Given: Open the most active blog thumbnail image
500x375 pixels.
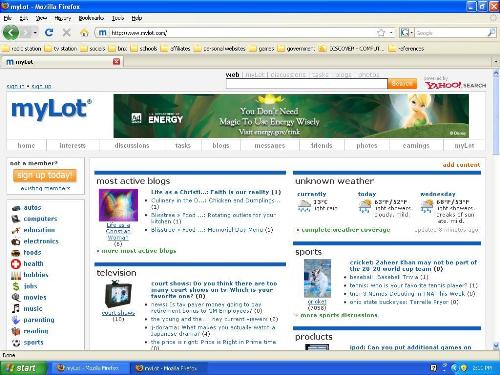Looking at the screenshot, I should click(x=118, y=205).
